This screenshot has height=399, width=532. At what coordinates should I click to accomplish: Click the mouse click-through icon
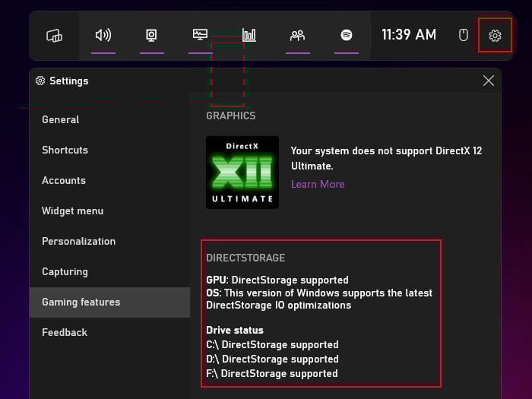pos(464,35)
